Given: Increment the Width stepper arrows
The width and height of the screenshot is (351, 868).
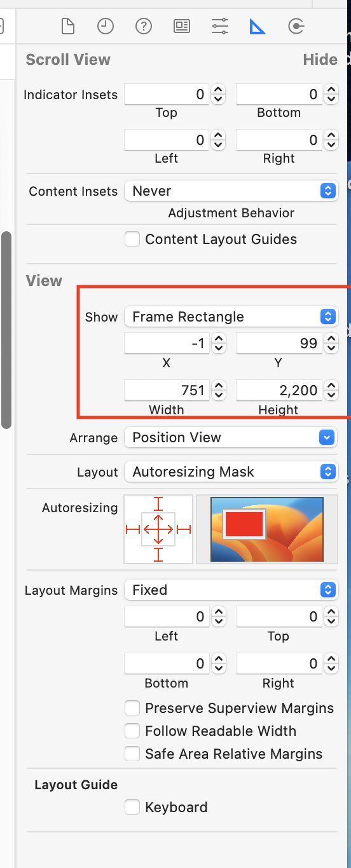Looking at the screenshot, I should pos(219,386).
